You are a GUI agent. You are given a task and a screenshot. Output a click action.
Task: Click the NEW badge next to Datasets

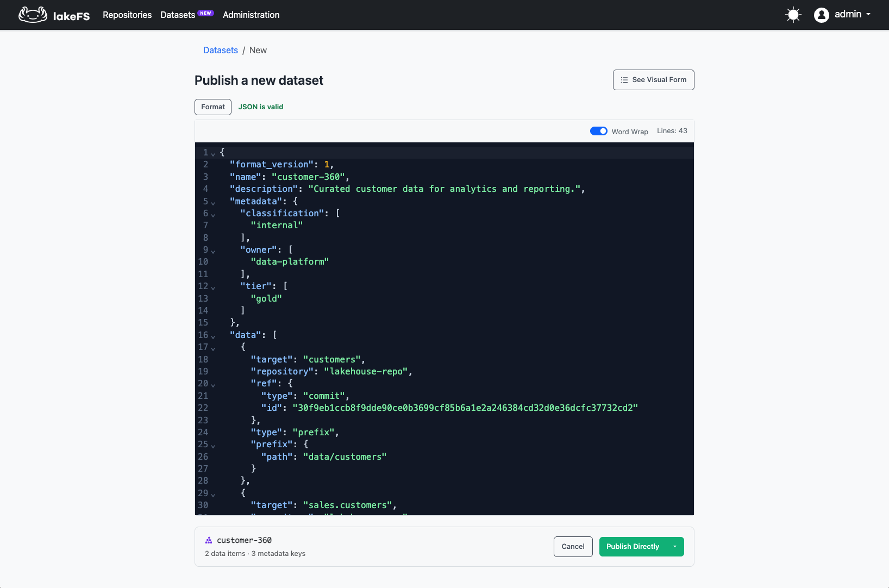click(205, 13)
